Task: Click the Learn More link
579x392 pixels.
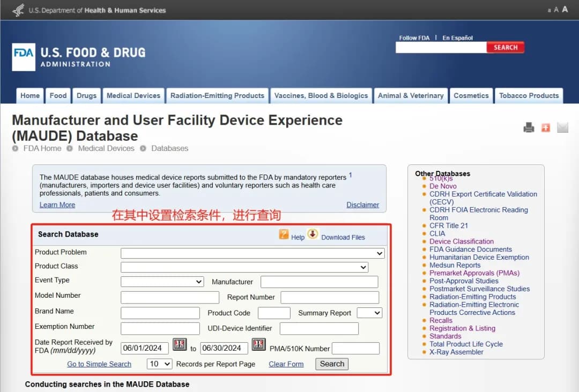Action: (57, 205)
